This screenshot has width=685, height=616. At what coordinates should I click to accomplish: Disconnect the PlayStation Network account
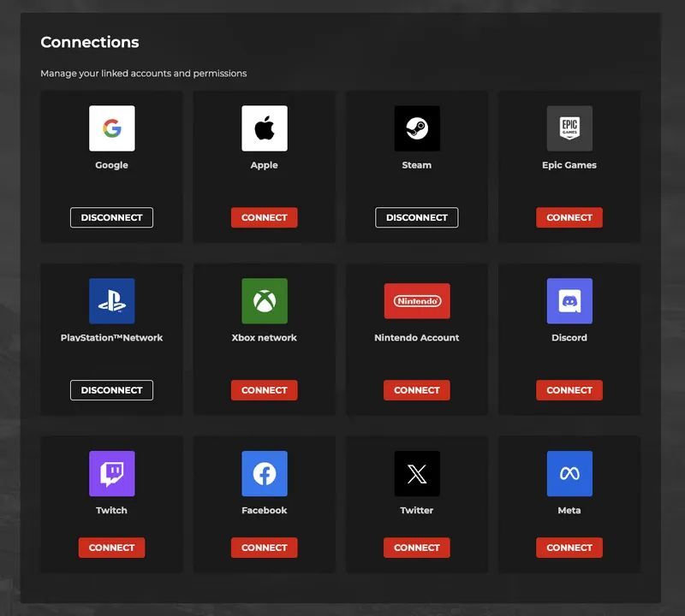pyautogui.click(x=112, y=390)
